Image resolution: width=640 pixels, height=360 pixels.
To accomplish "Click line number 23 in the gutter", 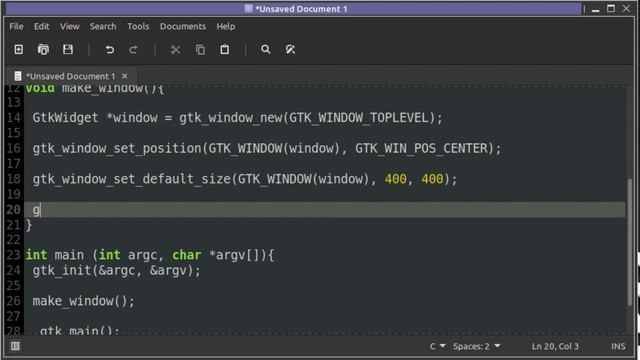I will click(13, 255).
